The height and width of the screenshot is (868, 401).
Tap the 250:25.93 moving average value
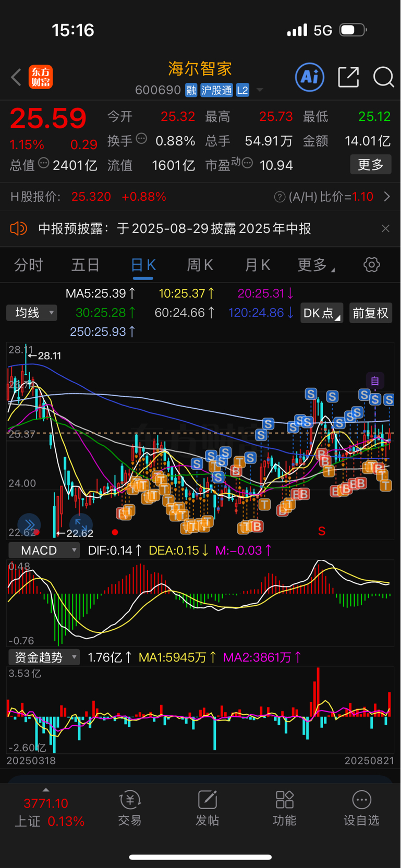point(103,332)
